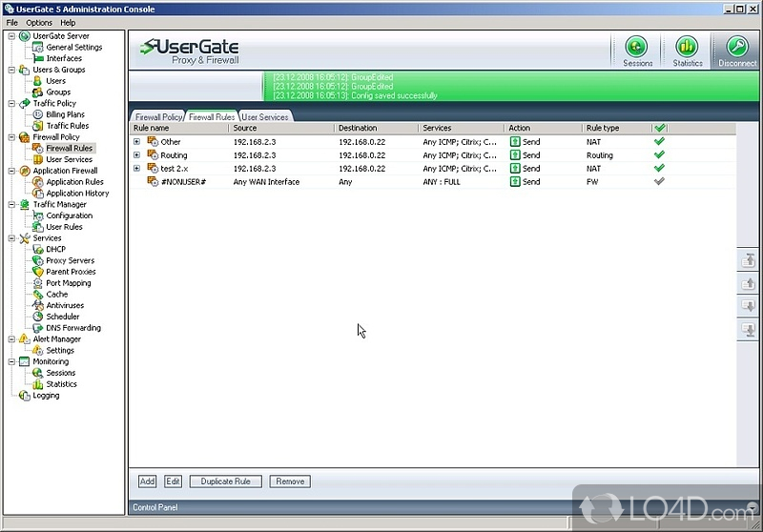Click the Users tree icon
This screenshot has width=763, height=532.
tap(37, 81)
